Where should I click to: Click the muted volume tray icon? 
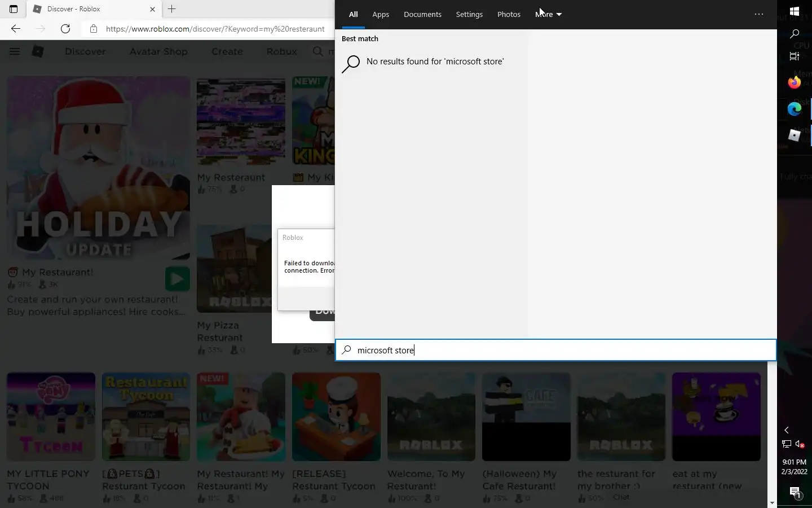[800, 444]
